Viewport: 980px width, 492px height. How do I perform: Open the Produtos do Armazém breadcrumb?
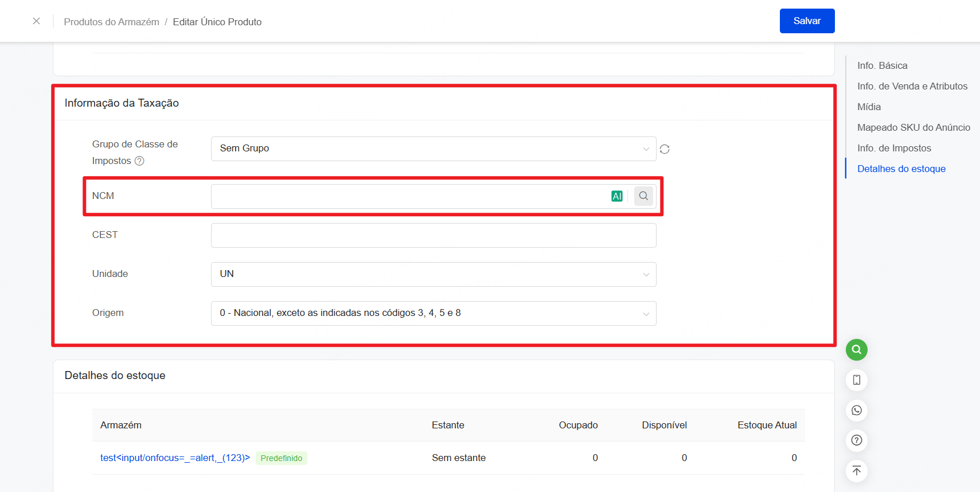(111, 22)
